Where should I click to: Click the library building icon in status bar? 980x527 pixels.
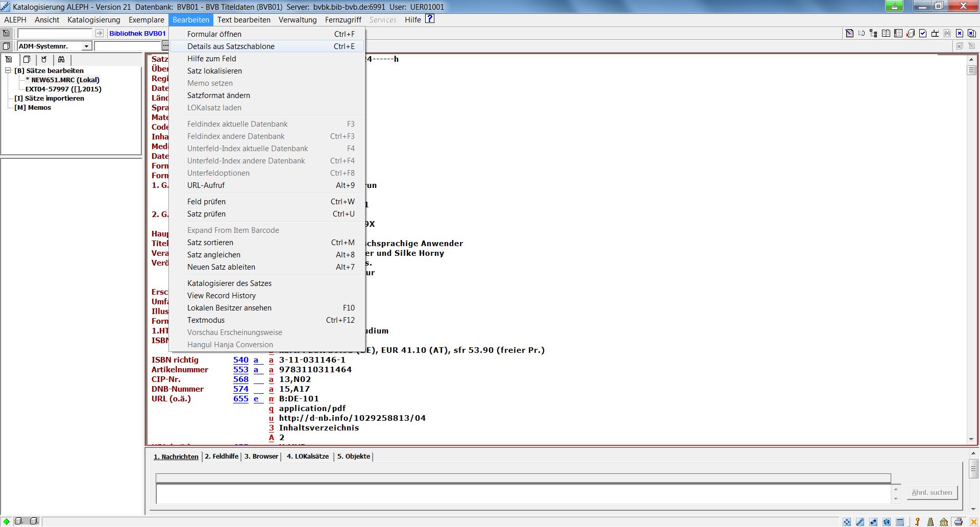tap(944, 521)
